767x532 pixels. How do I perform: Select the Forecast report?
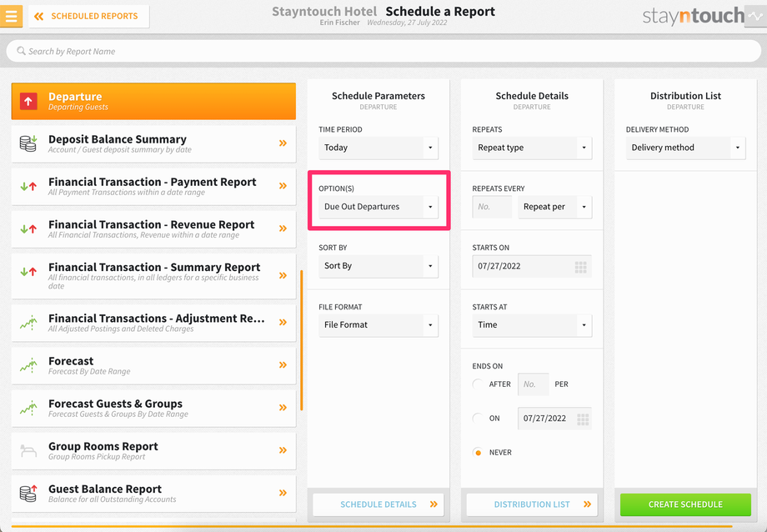point(153,365)
